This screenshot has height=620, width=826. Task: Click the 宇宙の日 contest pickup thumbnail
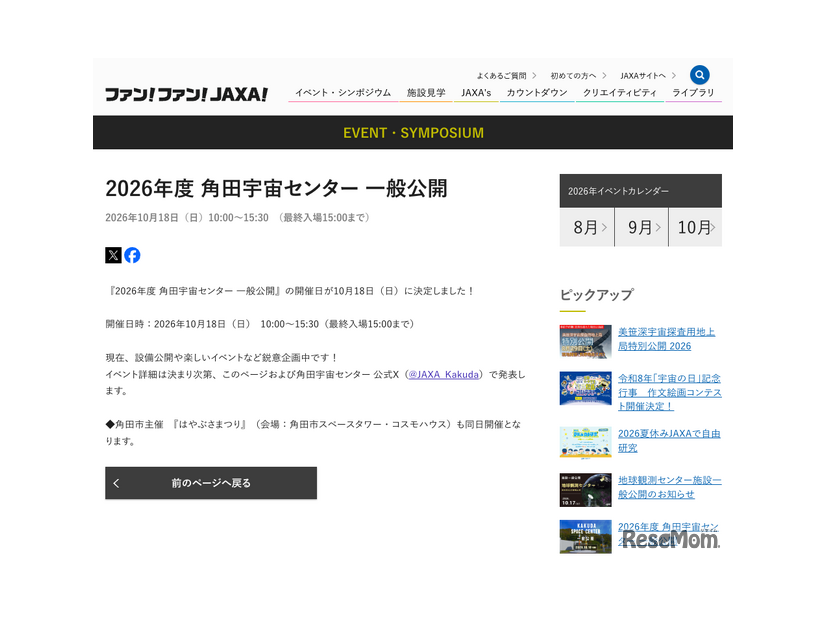click(x=585, y=388)
